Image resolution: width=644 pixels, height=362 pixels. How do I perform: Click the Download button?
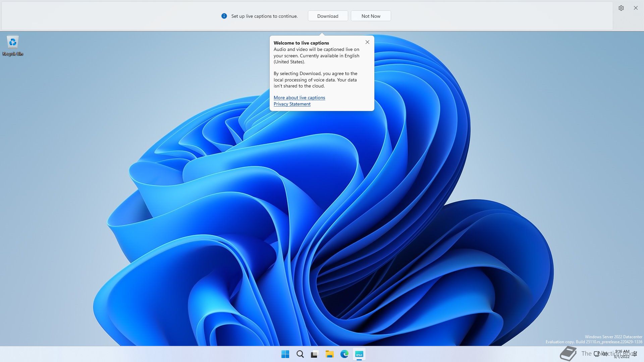(x=328, y=16)
